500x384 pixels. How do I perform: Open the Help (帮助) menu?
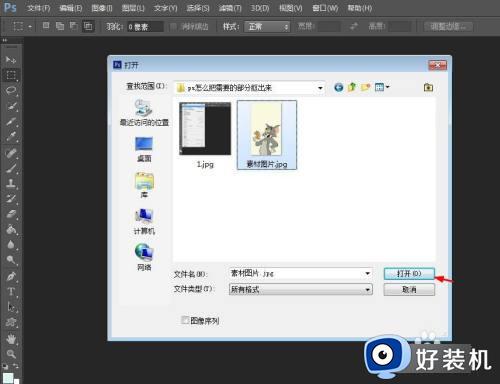pyautogui.click(x=360, y=8)
